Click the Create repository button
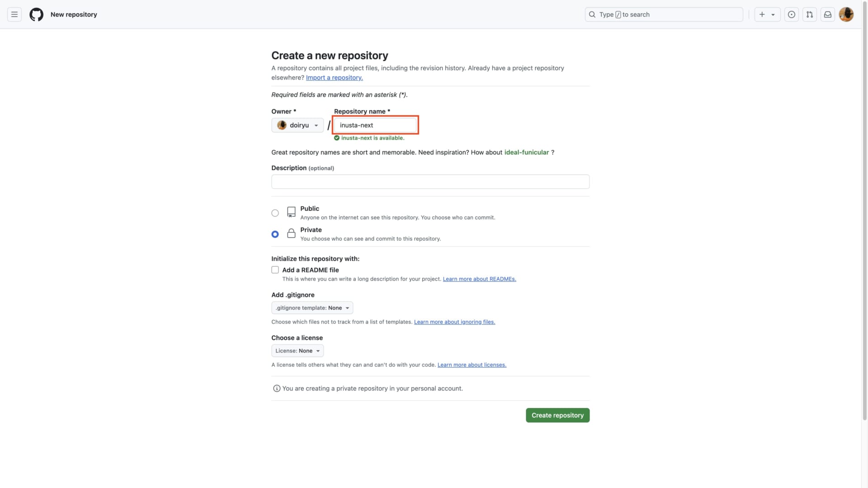This screenshot has width=868, height=488. 557,416
